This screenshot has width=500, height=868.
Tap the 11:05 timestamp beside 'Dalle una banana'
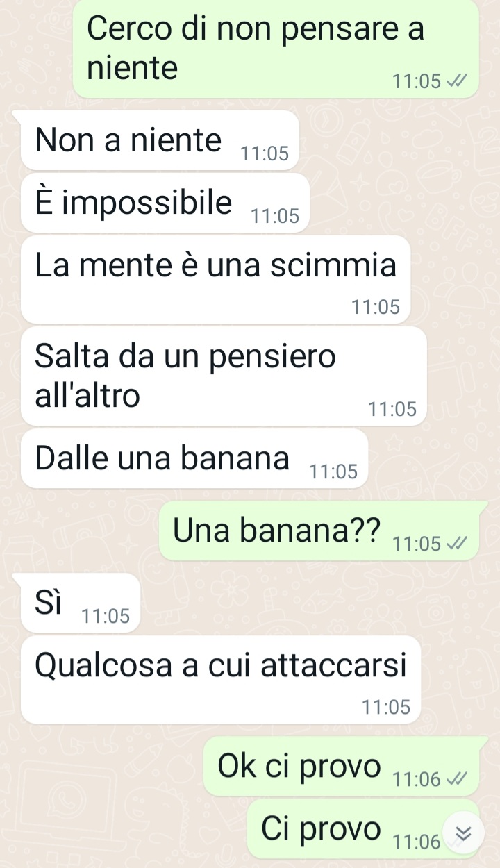pyautogui.click(x=333, y=472)
